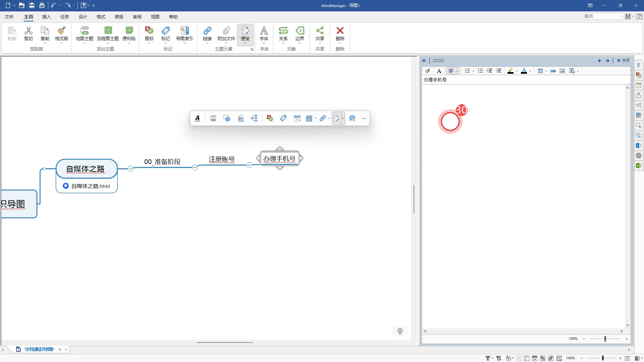Click the 附加文件 attach file paperclip
The height and width of the screenshot is (362, 644).
pos(226,31)
